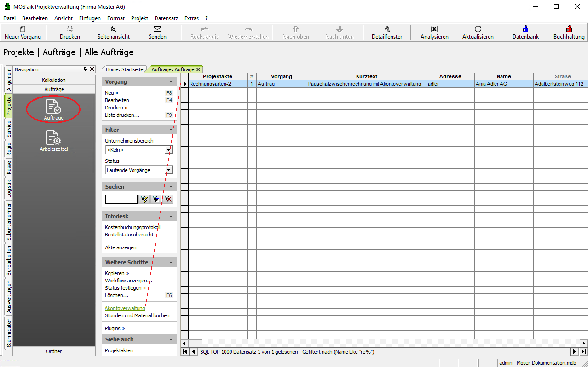588x367 pixels.
Task: Jump to last record button
Action: 583,351
